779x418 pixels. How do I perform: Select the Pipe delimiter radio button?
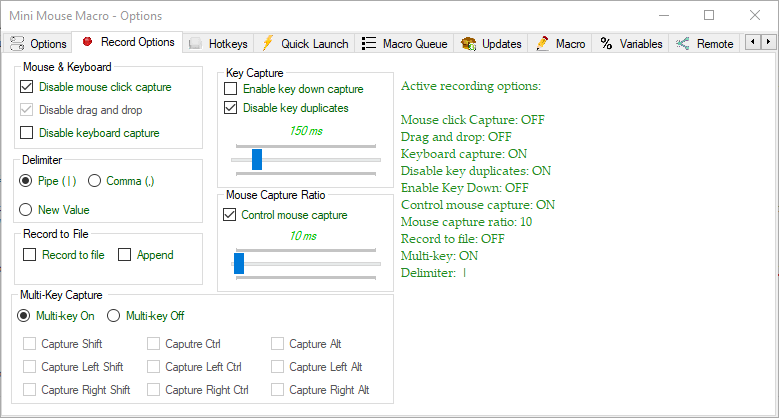pyautogui.click(x=25, y=181)
